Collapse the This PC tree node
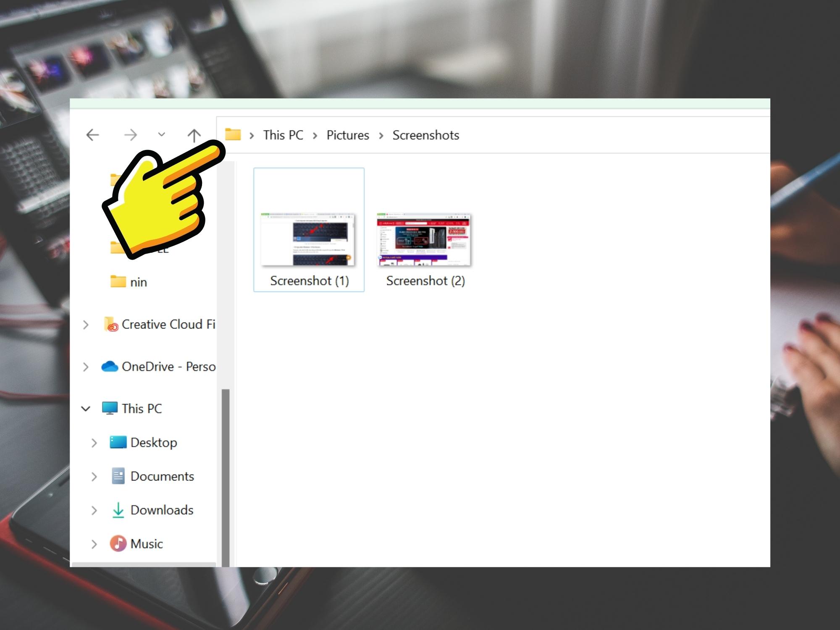 click(85, 409)
